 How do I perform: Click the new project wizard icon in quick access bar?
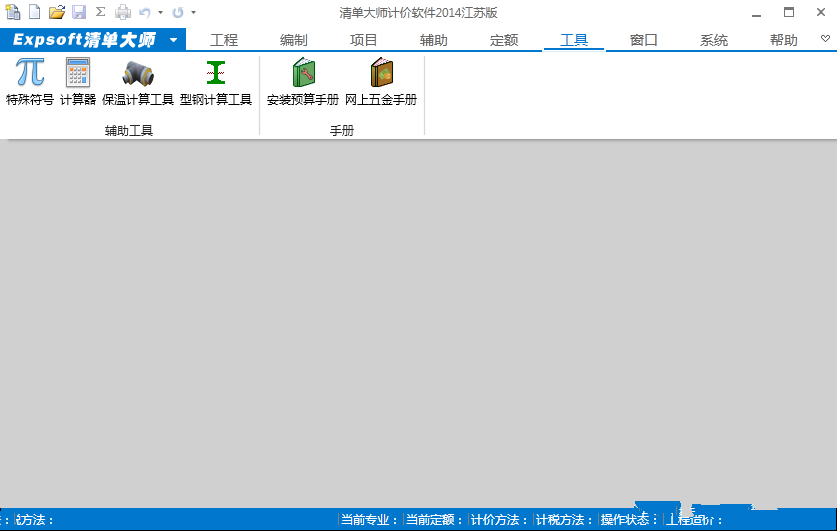(x=12, y=12)
